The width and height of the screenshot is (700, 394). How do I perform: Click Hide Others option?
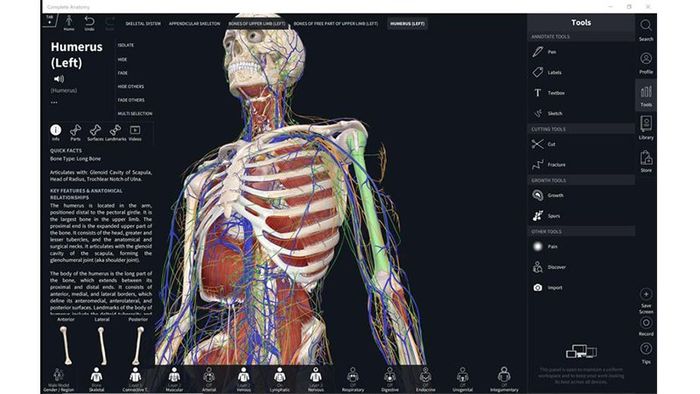coord(131,87)
